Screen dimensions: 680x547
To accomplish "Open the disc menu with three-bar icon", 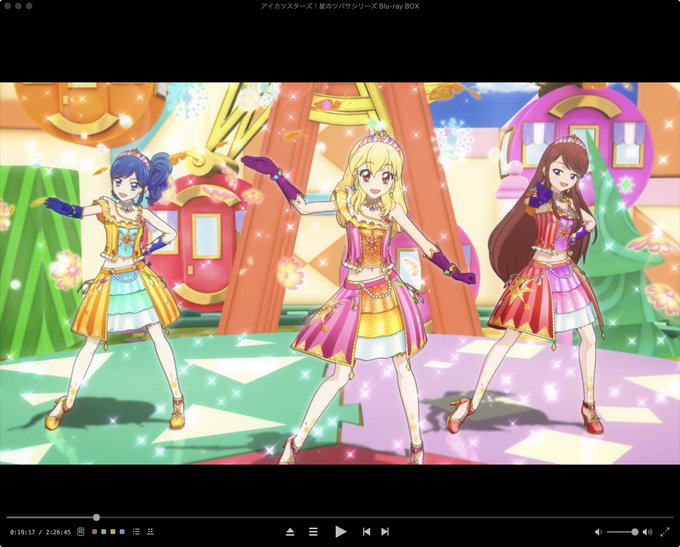I will [x=313, y=532].
